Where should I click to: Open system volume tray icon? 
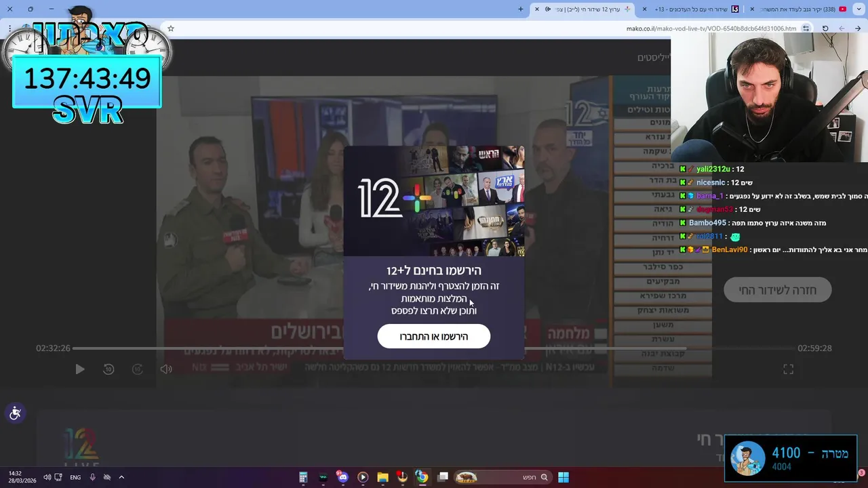tap(47, 477)
